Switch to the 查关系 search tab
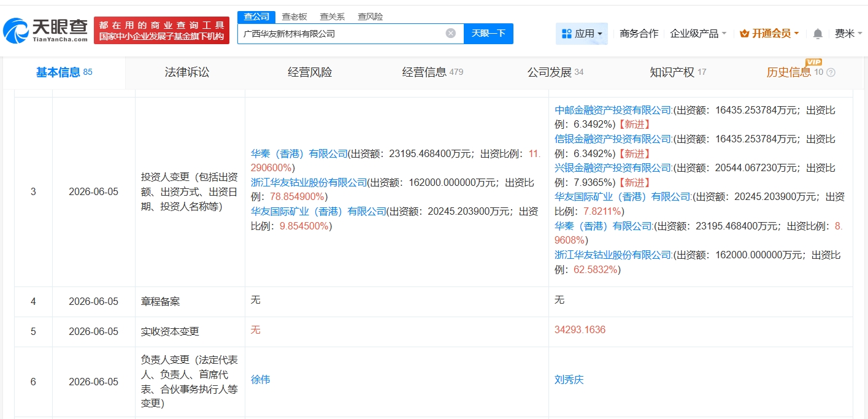 tap(332, 17)
